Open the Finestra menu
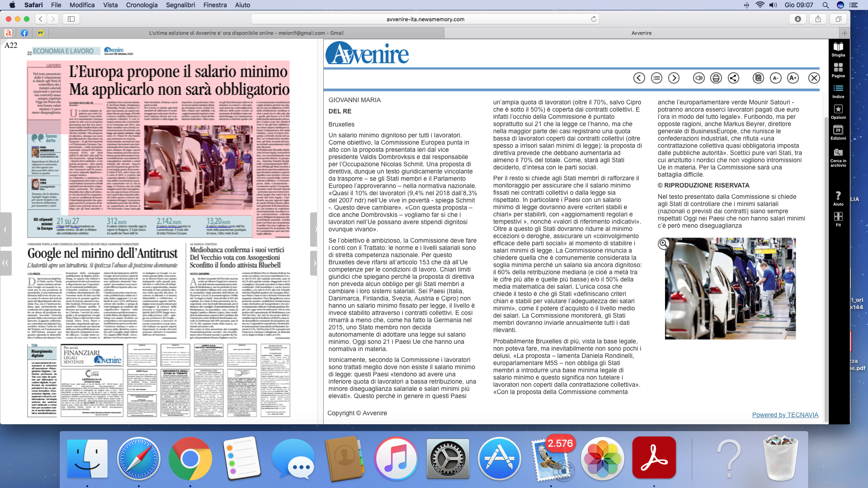 click(215, 5)
